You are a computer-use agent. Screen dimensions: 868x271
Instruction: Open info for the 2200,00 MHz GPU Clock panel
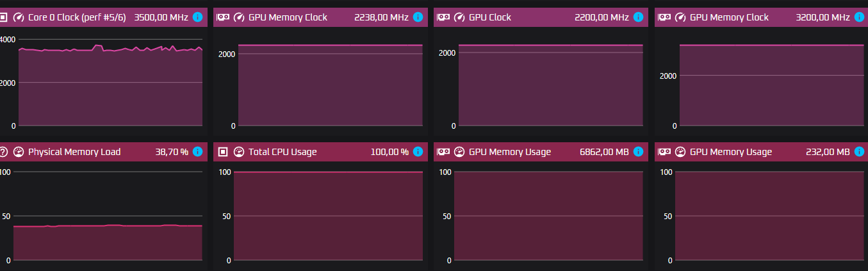638,17
